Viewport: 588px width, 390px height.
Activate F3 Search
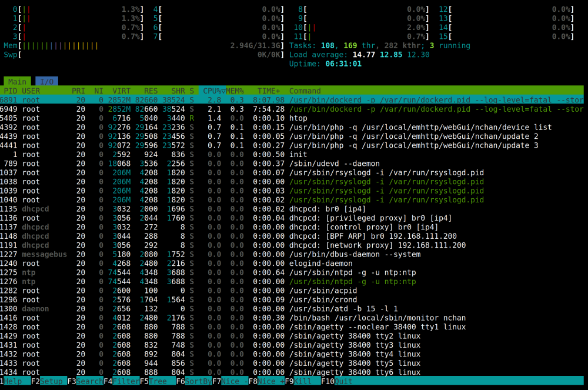85,381
